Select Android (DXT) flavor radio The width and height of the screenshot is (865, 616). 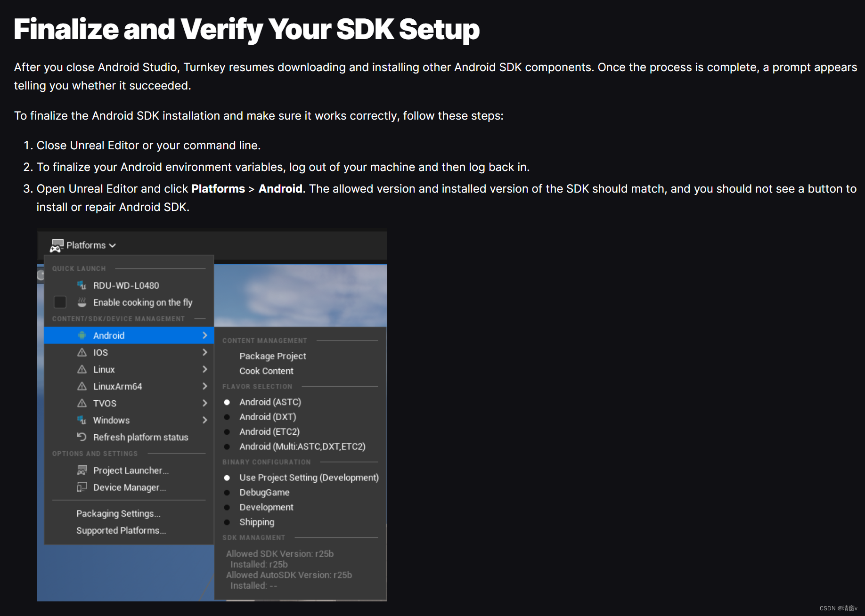point(227,417)
